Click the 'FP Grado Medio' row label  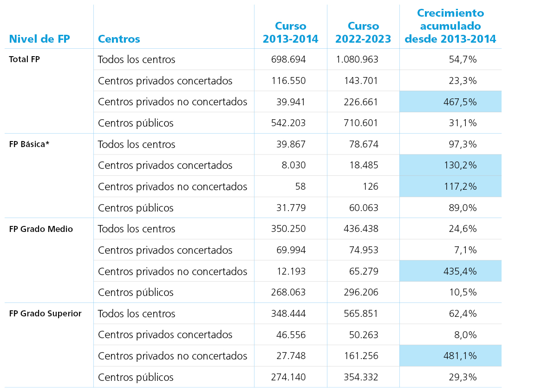pos(41,229)
